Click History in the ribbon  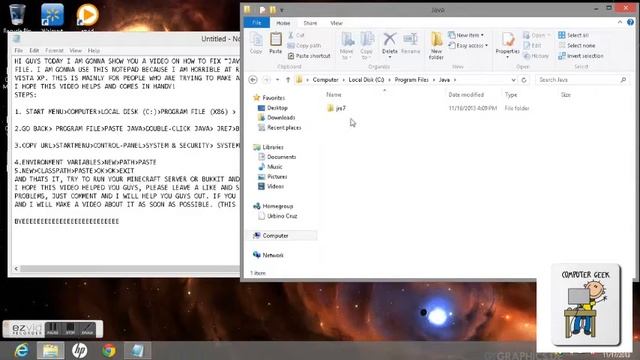click(536, 56)
